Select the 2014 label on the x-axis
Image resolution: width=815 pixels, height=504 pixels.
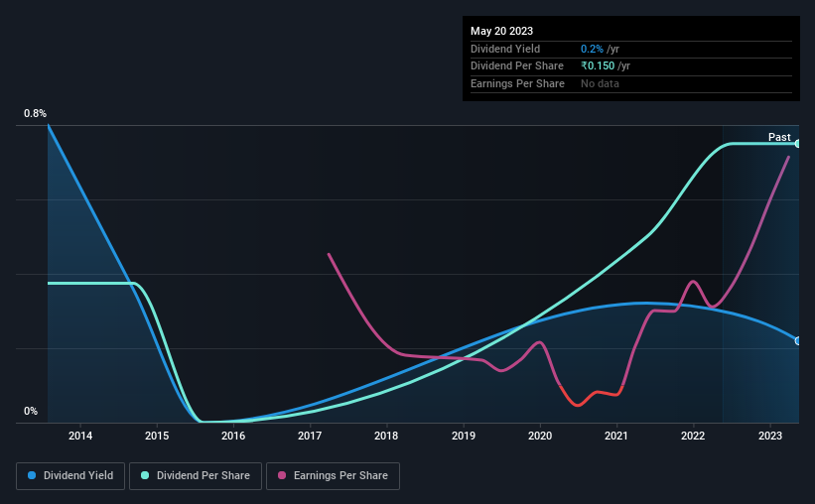80,436
